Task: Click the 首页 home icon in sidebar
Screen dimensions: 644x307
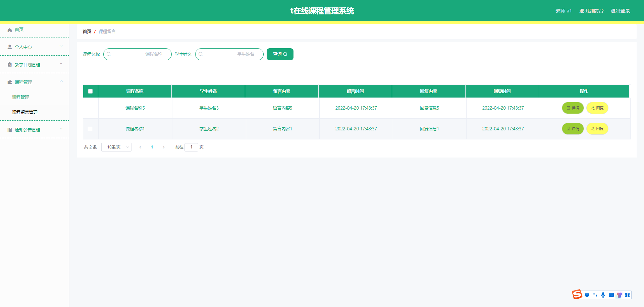Action: [x=9, y=30]
